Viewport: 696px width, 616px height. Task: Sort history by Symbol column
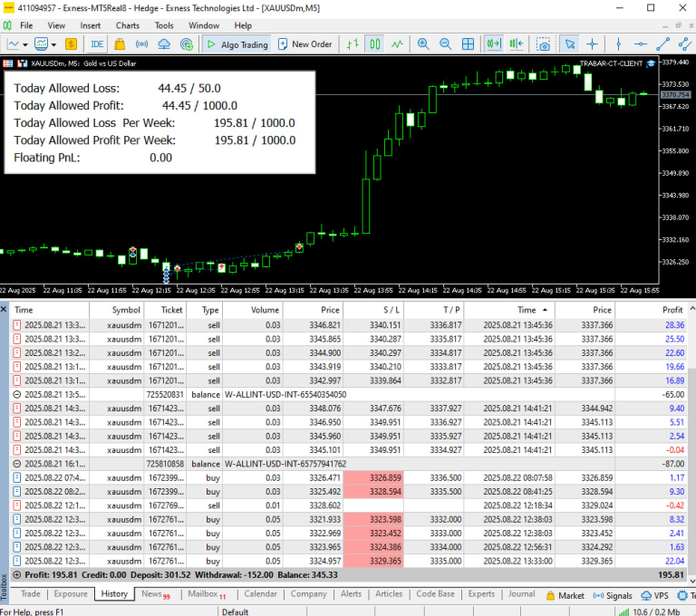point(117,310)
